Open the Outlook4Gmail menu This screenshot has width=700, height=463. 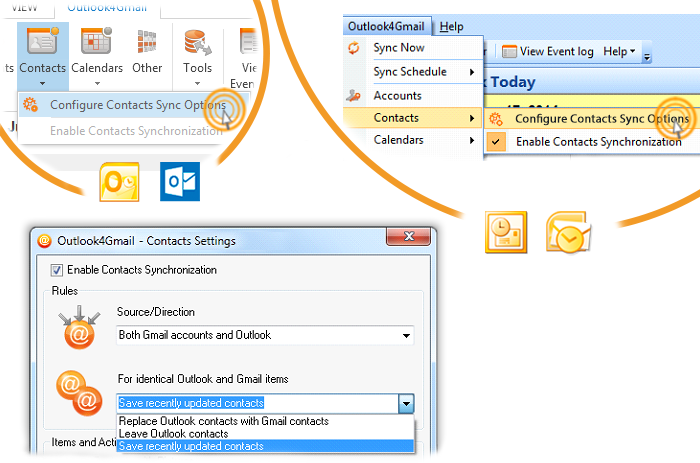pos(386,26)
